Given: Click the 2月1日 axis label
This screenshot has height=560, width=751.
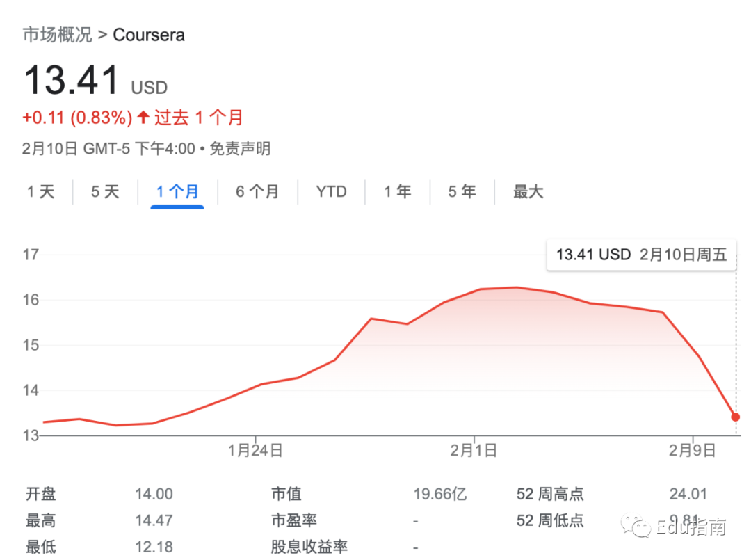Looking at the screenshot, I should click(x=474, y=450).
